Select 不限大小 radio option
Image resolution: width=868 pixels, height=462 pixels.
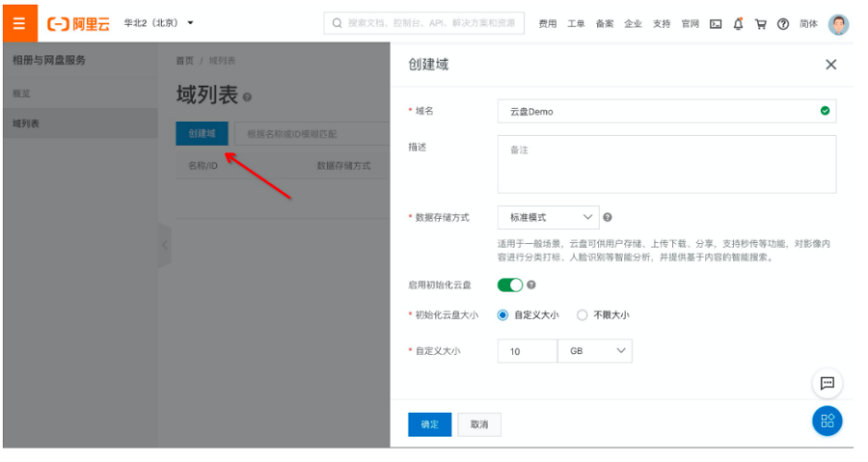[x=582, y=314]
